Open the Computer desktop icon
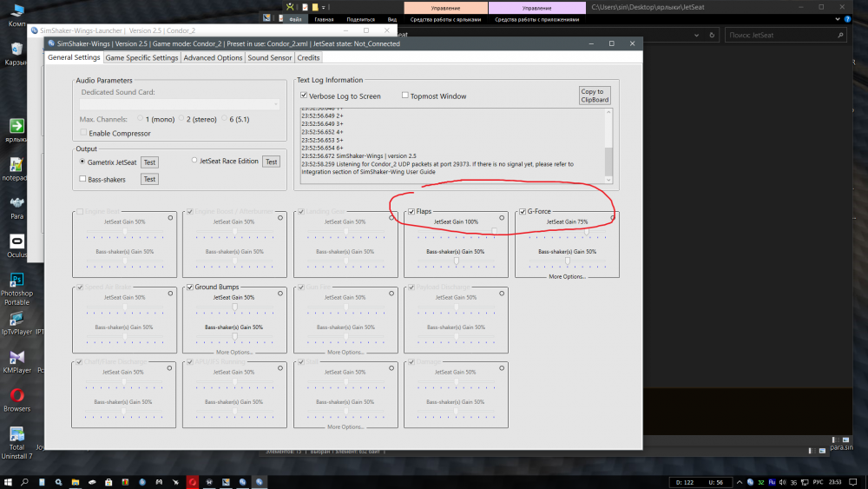 click(16, 15)
